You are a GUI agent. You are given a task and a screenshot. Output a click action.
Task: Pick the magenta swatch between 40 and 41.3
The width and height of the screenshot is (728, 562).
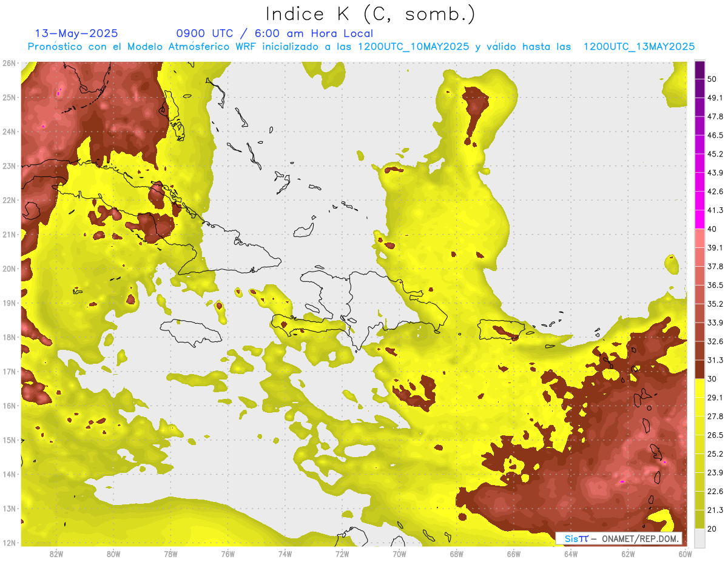699,219
